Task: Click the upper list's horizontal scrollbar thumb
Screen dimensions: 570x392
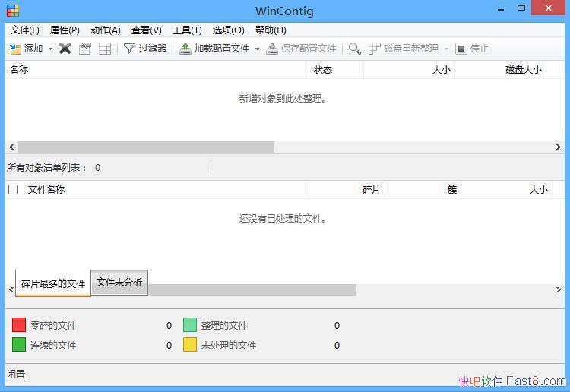Action: [146, 147]
